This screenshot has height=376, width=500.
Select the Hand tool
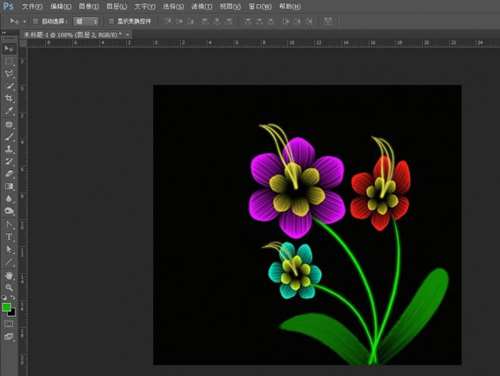tap(9, 275)
